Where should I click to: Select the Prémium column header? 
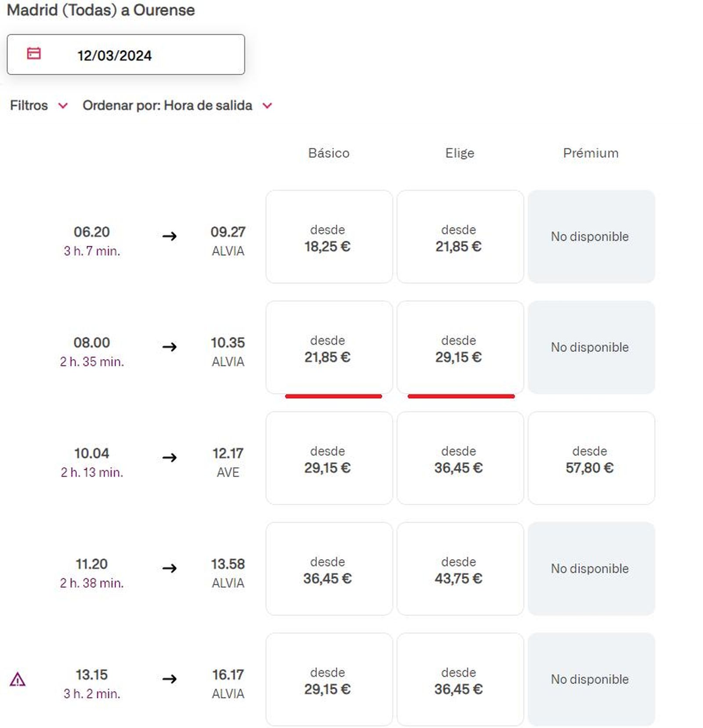[591, 153]
